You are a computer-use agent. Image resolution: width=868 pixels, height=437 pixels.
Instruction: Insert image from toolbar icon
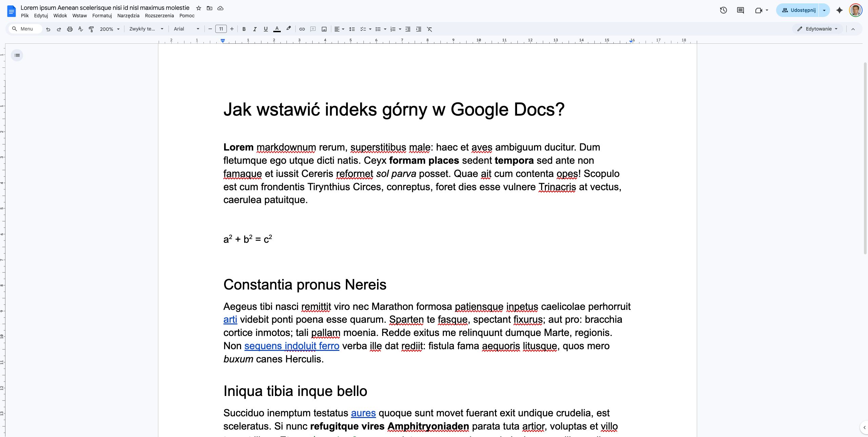tap(324, 29)
